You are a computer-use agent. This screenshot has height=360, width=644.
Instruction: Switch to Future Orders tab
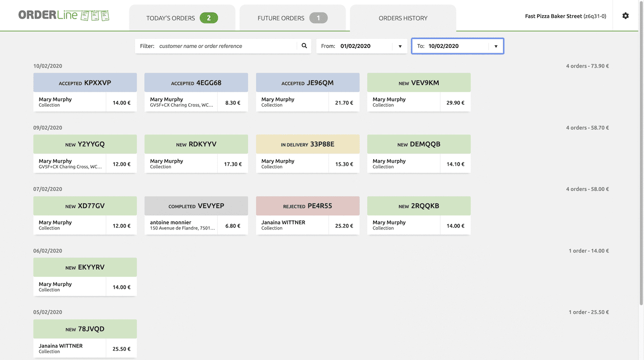pos(281,18)
